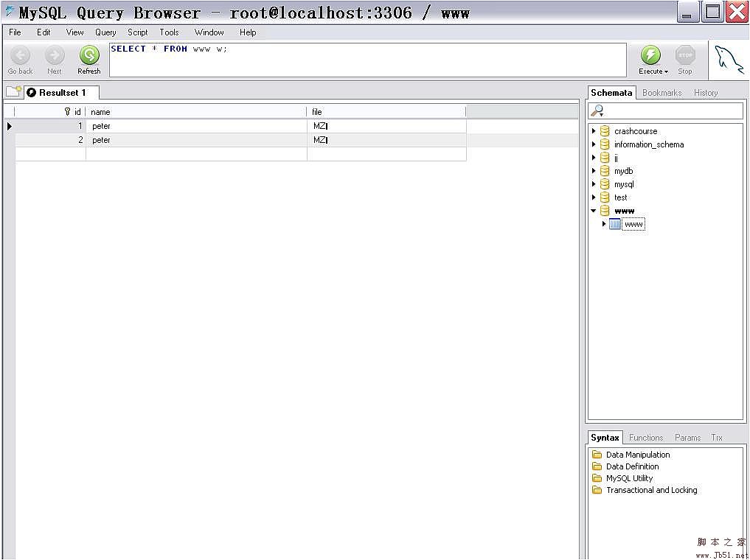Click the Execute query lightning icon
750x560 pixels.
[x=650, y=55]
